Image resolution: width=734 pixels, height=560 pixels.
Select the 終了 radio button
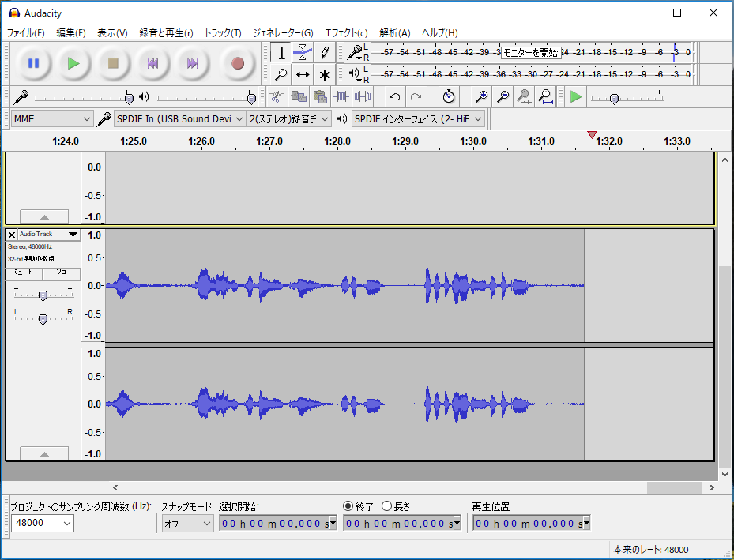pos(348,506)
